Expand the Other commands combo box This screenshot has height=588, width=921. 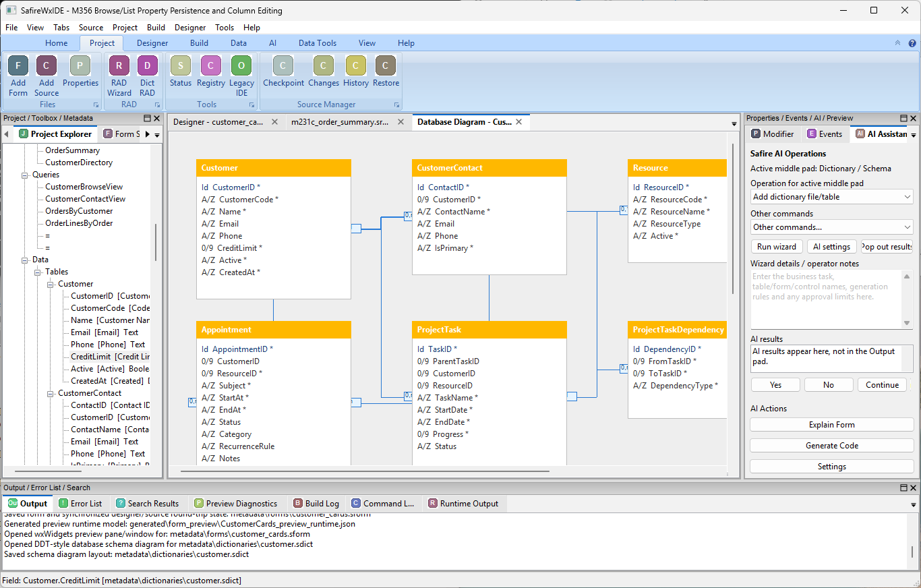[832, 227]
